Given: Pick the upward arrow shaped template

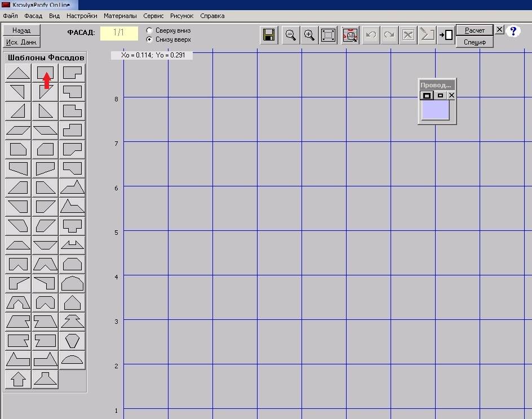Looking at the screenshot, I should coord(18,379).
